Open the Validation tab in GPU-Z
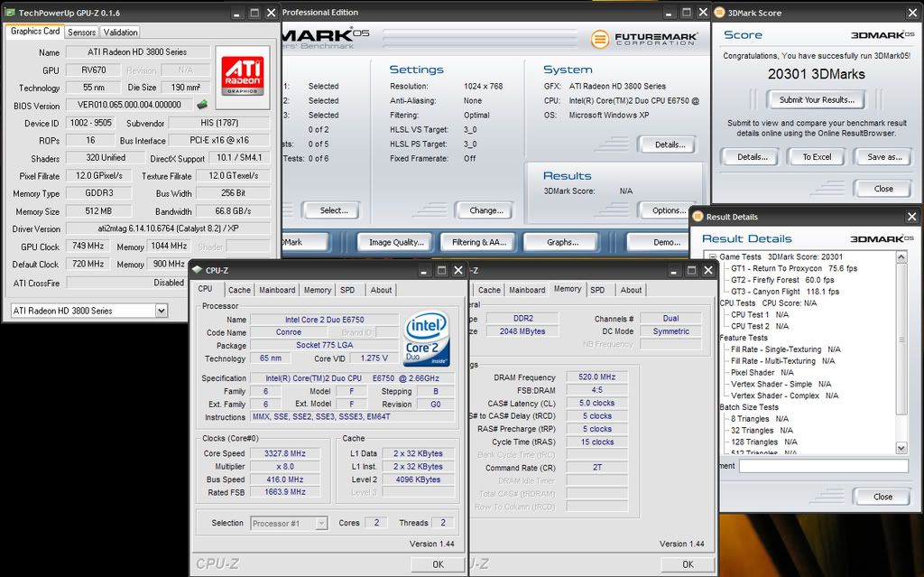 (x=121, y=32)
